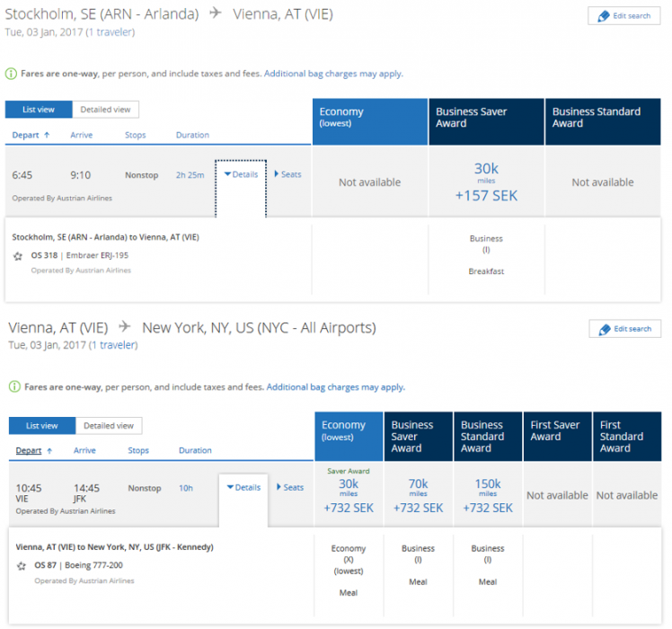The image size is (672, 629).
Task: Sort Stockholm flights by Stops
Action: [136, 135]
